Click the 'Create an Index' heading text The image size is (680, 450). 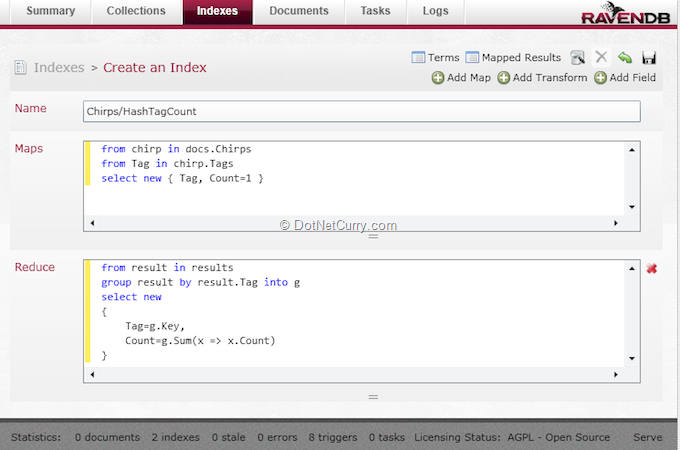pos(155,68)
